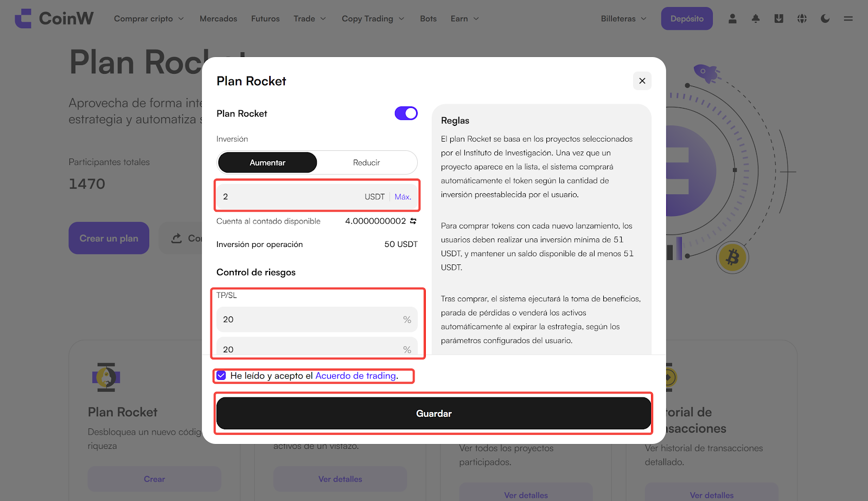Toggle the Plan Rocket switch off

tap(406, 113)
